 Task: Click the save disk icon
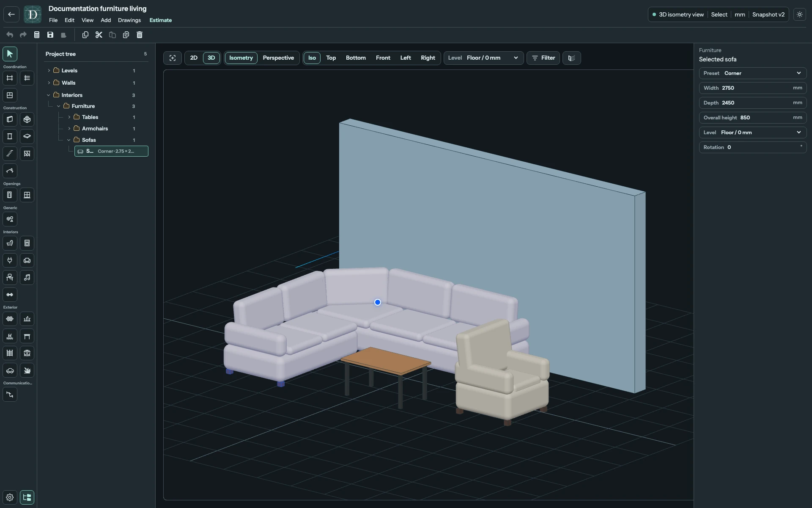(50, 35)
